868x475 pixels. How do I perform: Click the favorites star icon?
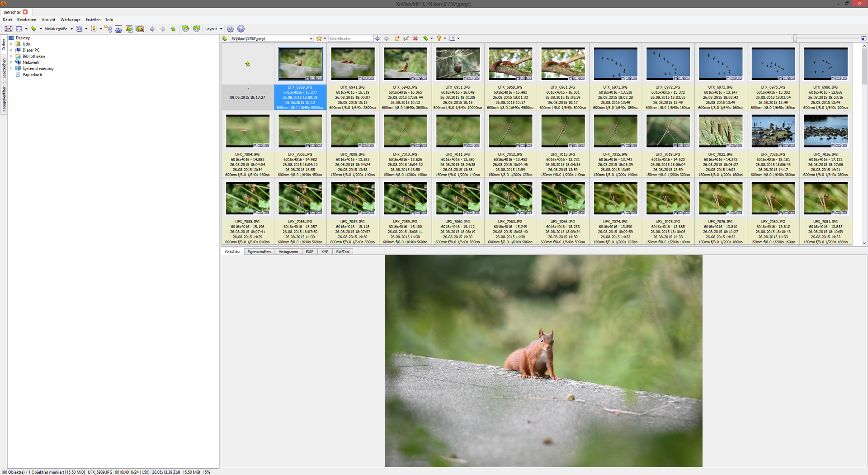point(319,38)
